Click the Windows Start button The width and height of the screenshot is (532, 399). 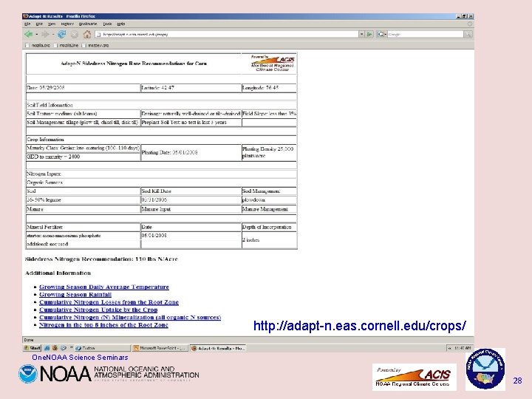32,348
